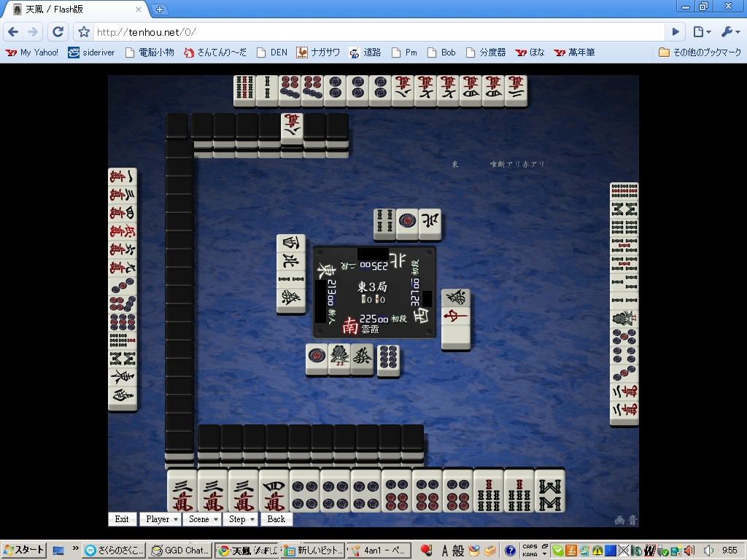
Task: Open the Pm bookmark
Action: point(404,52)
